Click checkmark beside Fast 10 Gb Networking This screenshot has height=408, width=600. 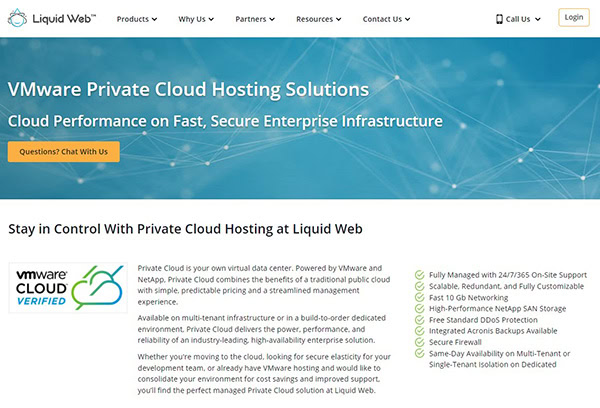pos(419,298)
